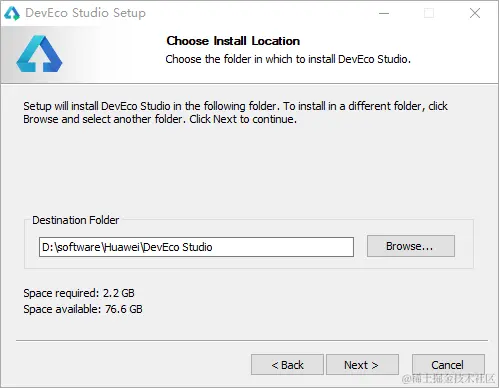Minimize the DevEco Studio Setup window

384,13
